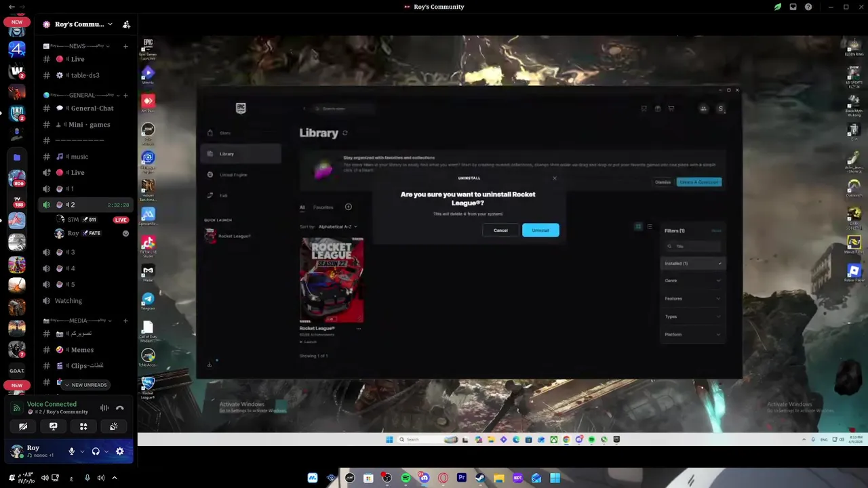Viewport: 868px width, 488px height.
Task: Turn on camera in voice panel
Action: point(23,426)
